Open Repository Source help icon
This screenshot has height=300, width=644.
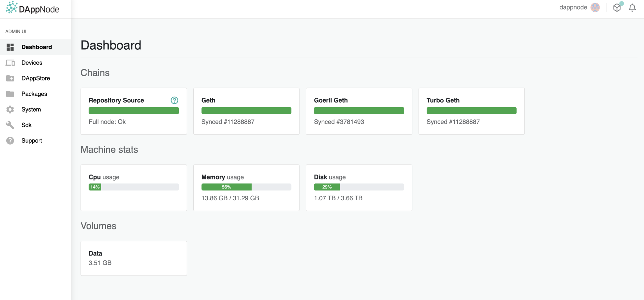[174, 100]
